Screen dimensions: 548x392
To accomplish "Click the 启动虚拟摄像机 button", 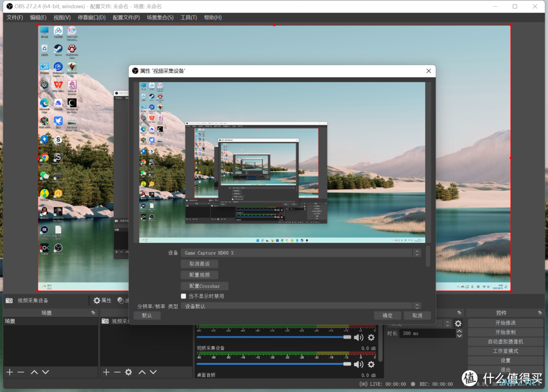I will (505, 342).
